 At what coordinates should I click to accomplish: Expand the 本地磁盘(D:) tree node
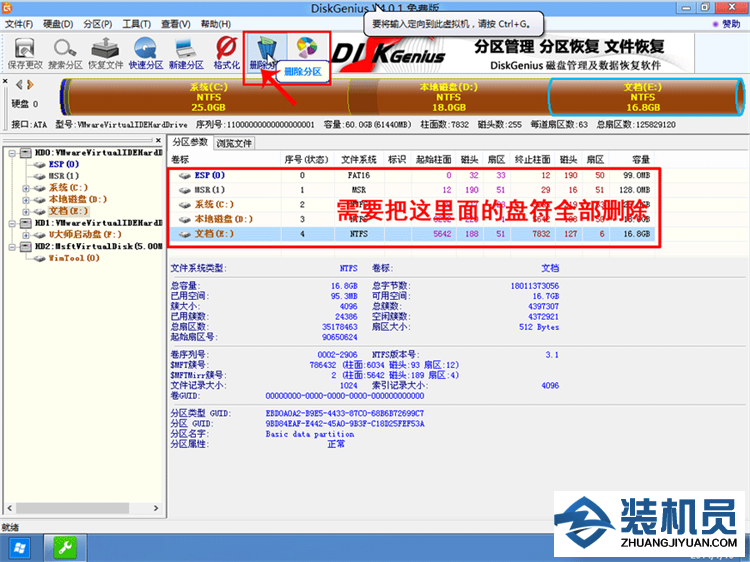[x=25, y=199]
